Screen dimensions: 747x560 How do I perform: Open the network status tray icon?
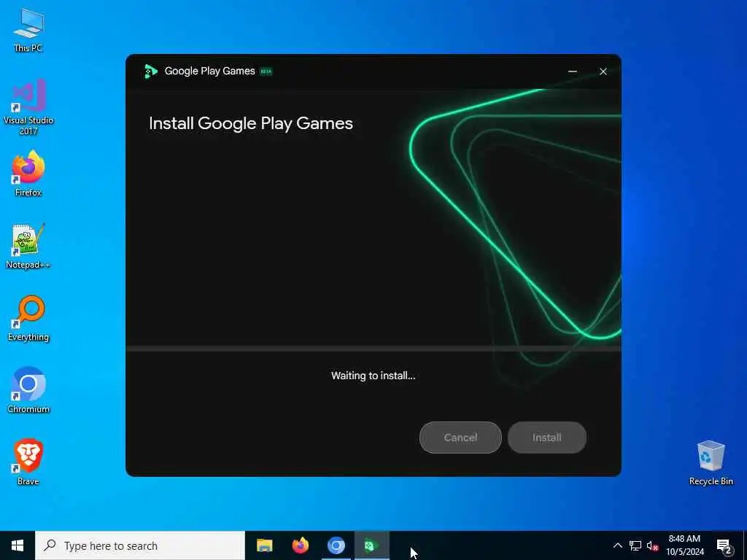pyautogui.click(x=635, y=545)
